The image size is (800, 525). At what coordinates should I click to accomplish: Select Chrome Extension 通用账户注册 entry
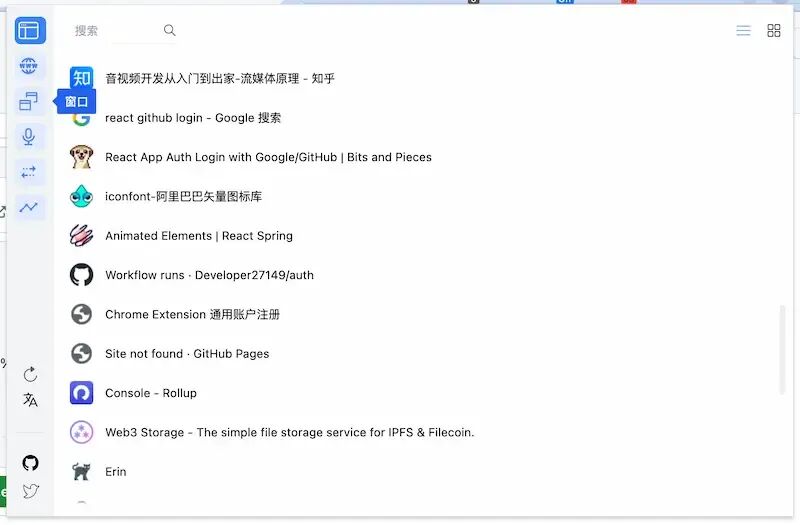[192, 314]
